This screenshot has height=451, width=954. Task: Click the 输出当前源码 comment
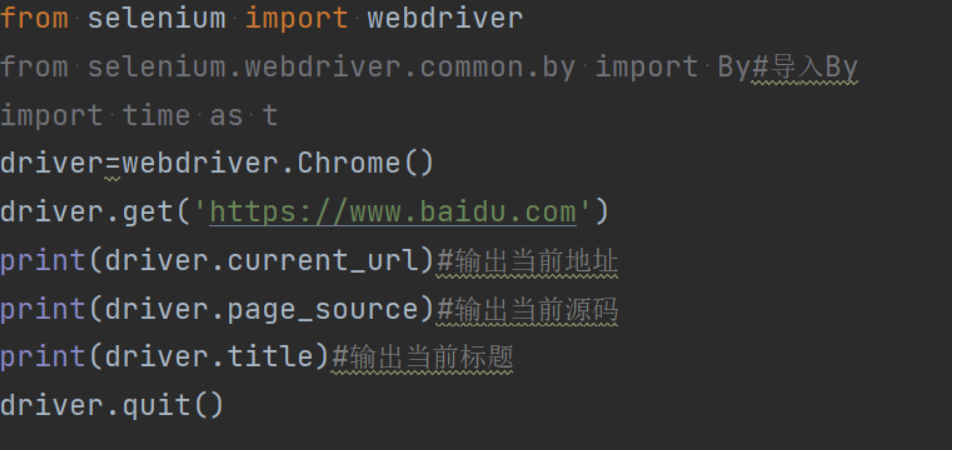[536, 309]
